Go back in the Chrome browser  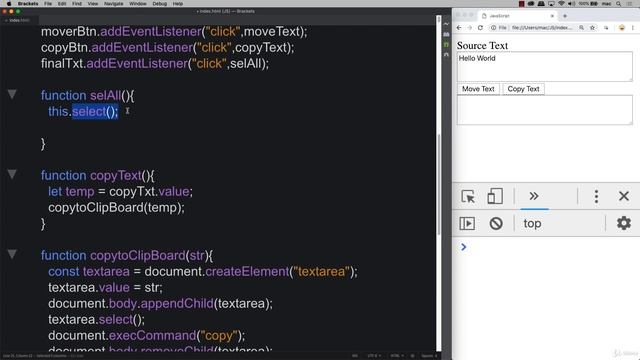tap(459, 28)
